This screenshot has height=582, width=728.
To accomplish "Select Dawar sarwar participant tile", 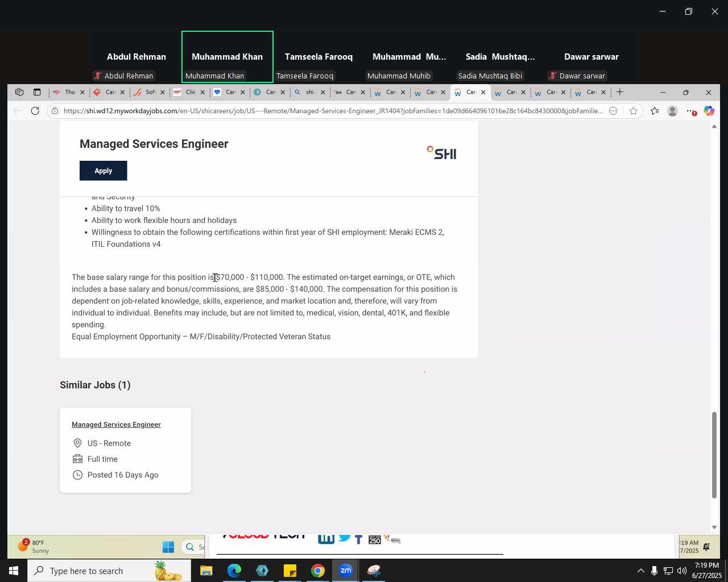I will tap(591, 57).
